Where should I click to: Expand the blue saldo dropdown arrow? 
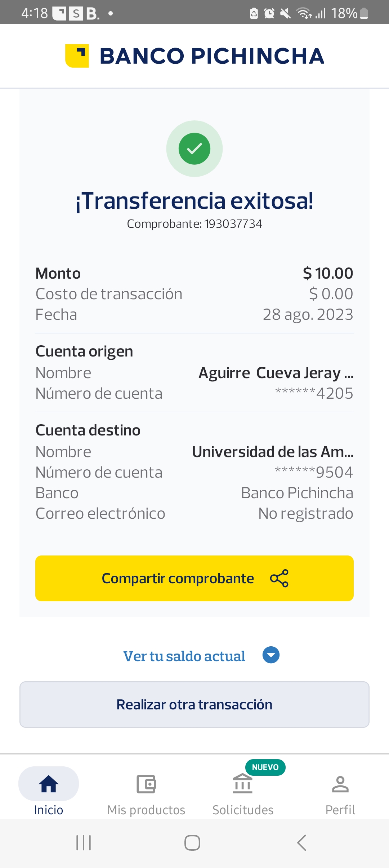[x=271, y=655]
